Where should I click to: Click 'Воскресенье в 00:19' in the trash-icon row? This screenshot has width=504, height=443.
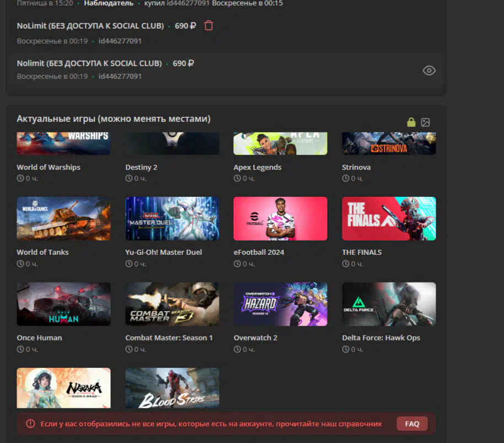(x=52, y=41)
